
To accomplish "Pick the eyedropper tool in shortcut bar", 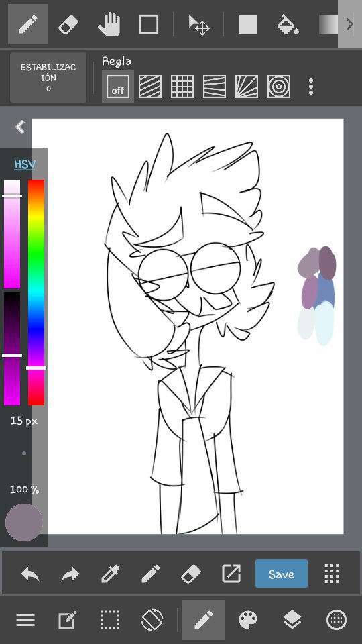I will pyautogui.click(x=111, y=574).
